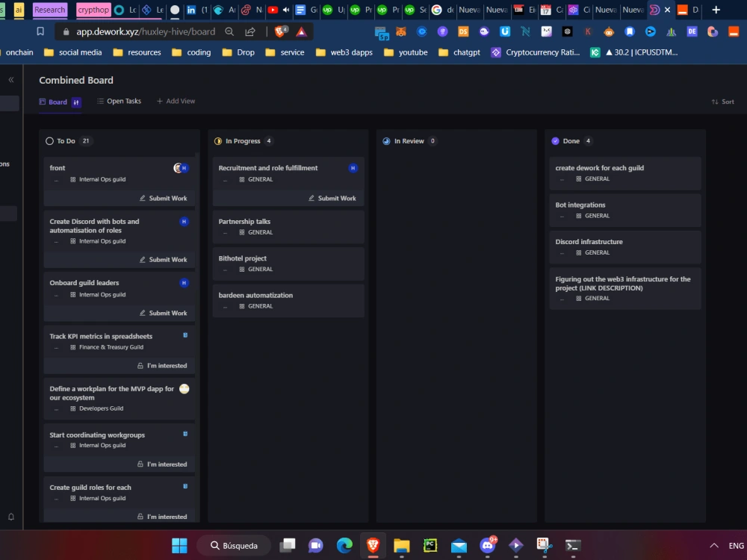The image size is (747, 560).
Task: Open the coding bookmarks folder
Action: pos(191,52)
